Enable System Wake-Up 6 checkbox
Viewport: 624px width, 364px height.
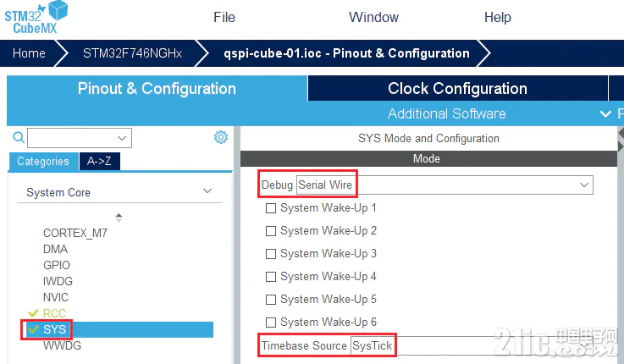pyautogui.click(x=271, y=323)
